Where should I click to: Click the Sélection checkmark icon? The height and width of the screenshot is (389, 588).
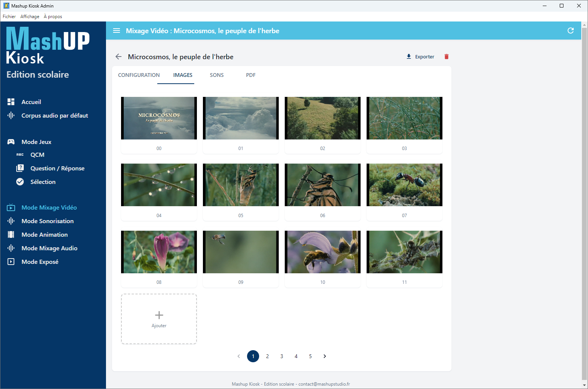click(20, 182)
